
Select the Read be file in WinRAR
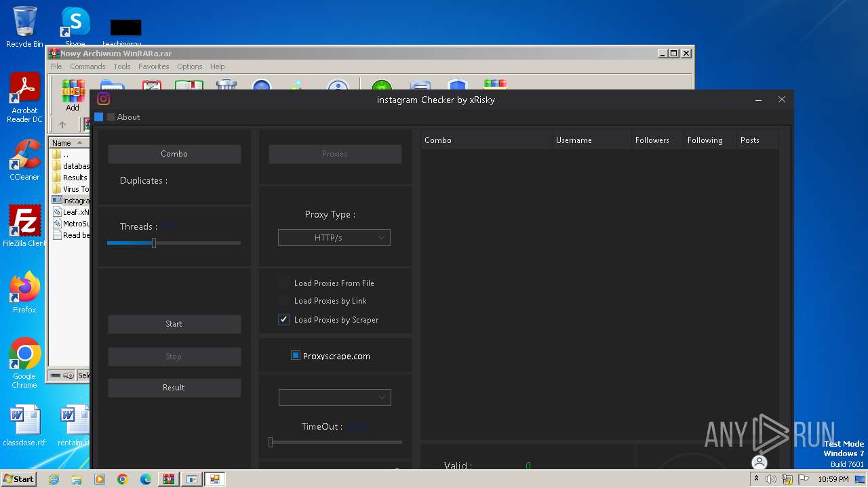coord(70,235)
